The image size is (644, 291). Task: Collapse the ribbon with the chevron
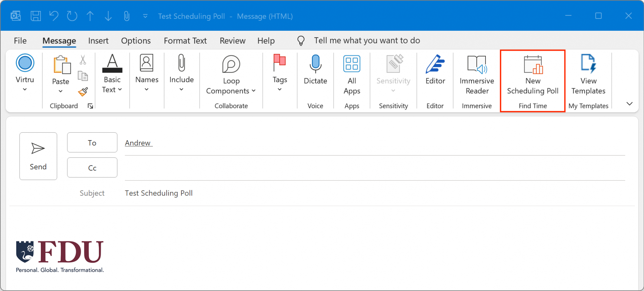pos(630,103)
